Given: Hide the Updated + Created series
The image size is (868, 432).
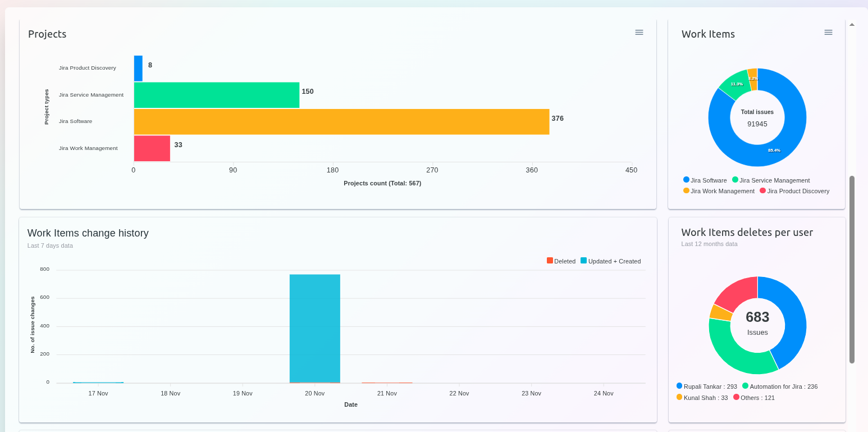Looking at the screenshot, I should pyautogui.click(x=611, y=261).
